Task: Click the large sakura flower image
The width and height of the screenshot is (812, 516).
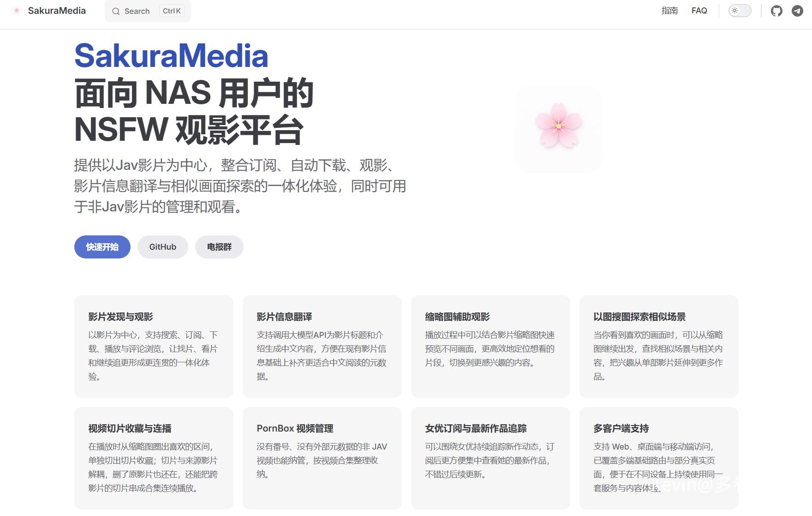Action: click(558, 129)
